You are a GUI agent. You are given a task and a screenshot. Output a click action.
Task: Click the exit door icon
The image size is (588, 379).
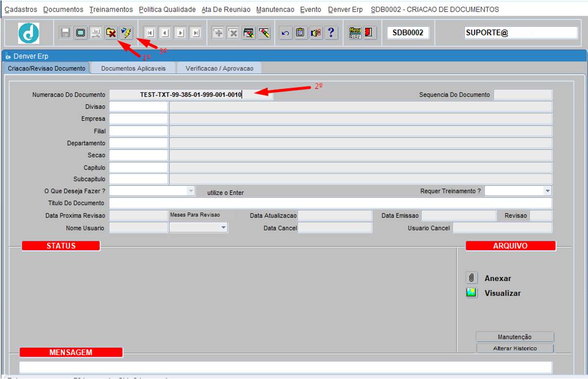(x=370, y=33)
